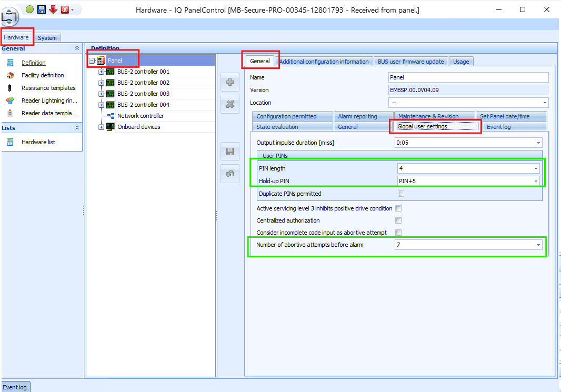Open the General top-level tab
561x392 pixels.
[260, 61]
